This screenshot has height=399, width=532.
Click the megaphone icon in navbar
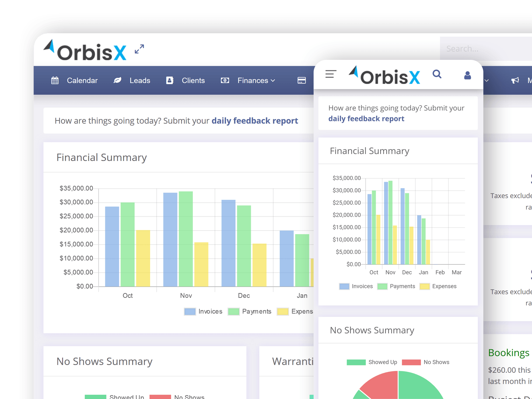[515, 80]
